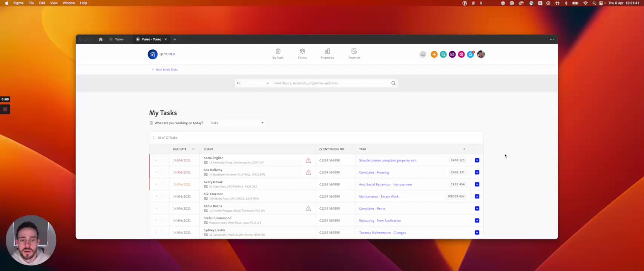Click the stop recording button at left
644x271 pixels.
(x=5, y=110)
